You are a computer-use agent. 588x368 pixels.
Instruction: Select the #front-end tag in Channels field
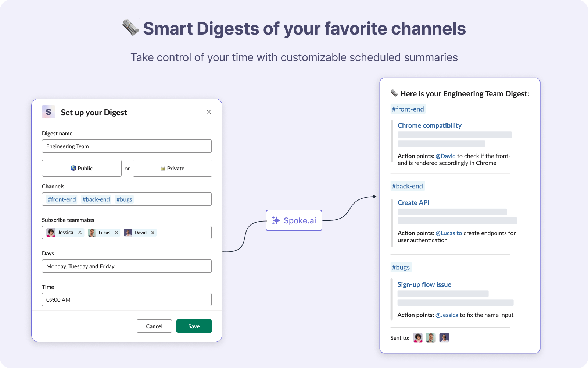pyautogui.click(x=62, y=199)
